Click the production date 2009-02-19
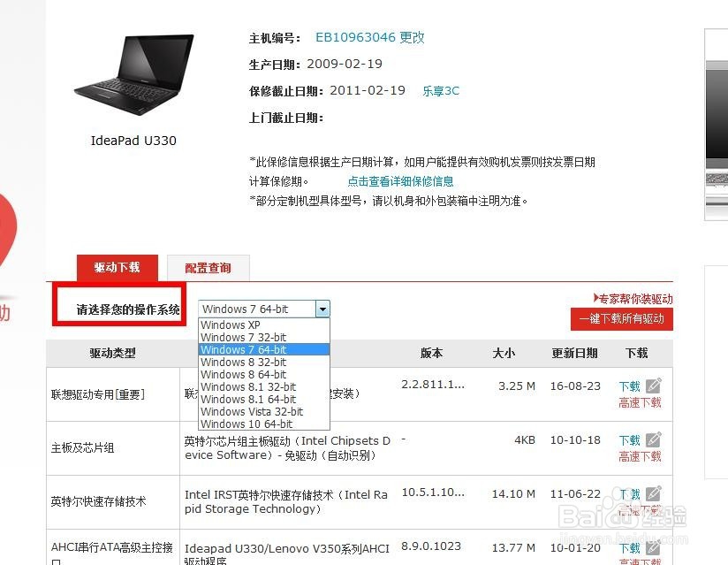 [345, 65]
